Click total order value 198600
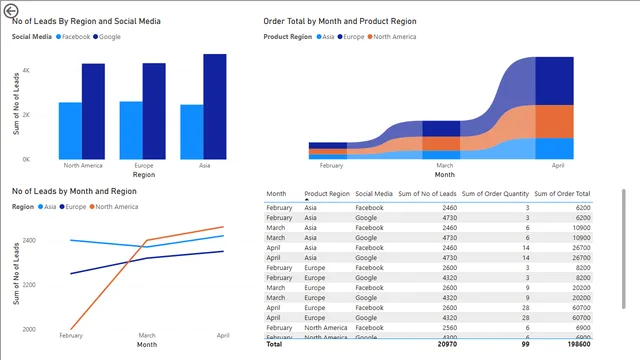This screenshot has width=640, height=360. (x=579, y=344)
